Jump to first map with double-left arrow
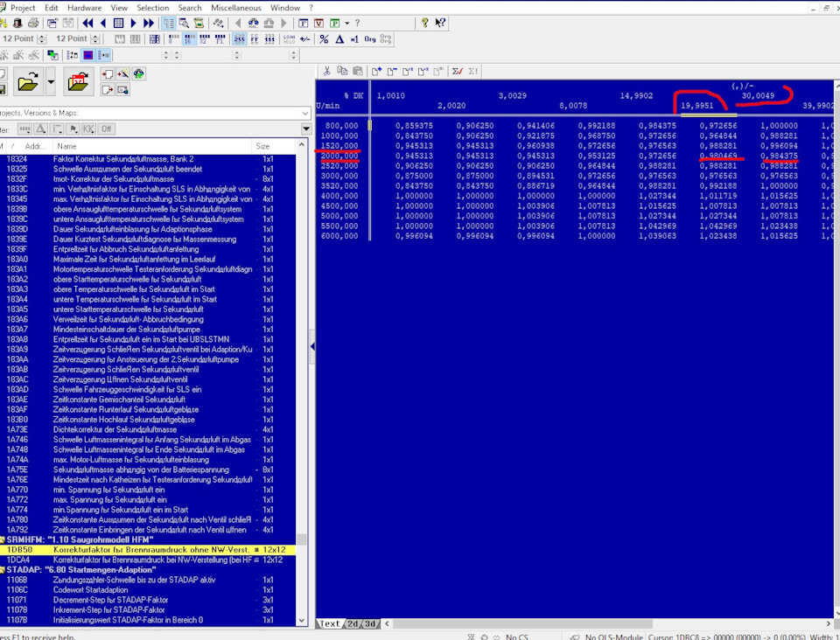840x640 pixels. 87,23
